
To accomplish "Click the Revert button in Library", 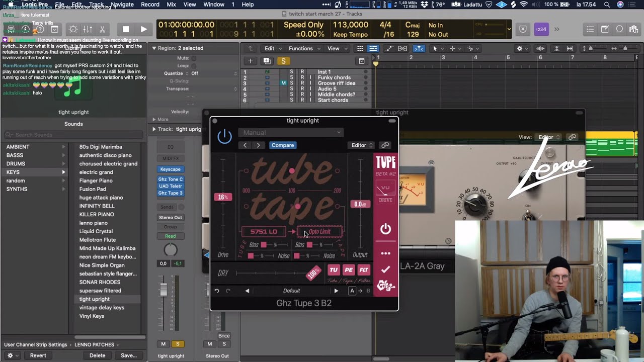I will (38, 355).
